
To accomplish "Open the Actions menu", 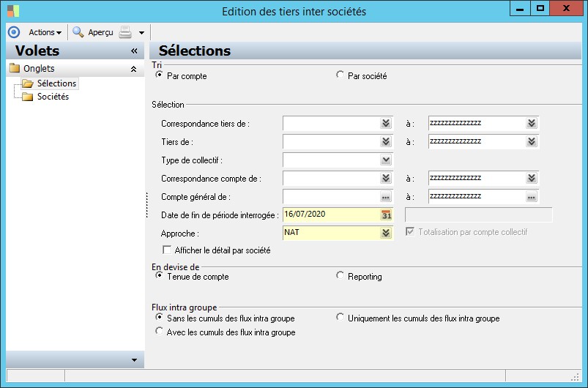I will click(45, 32).
